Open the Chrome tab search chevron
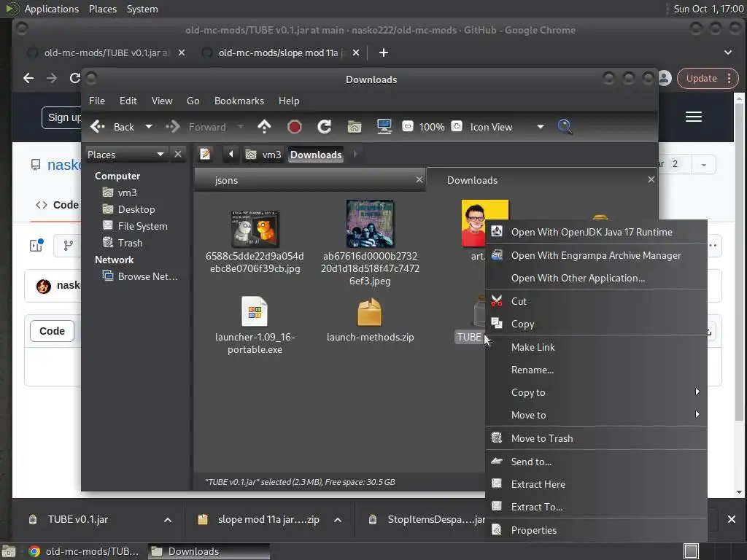 coord(727,52)
